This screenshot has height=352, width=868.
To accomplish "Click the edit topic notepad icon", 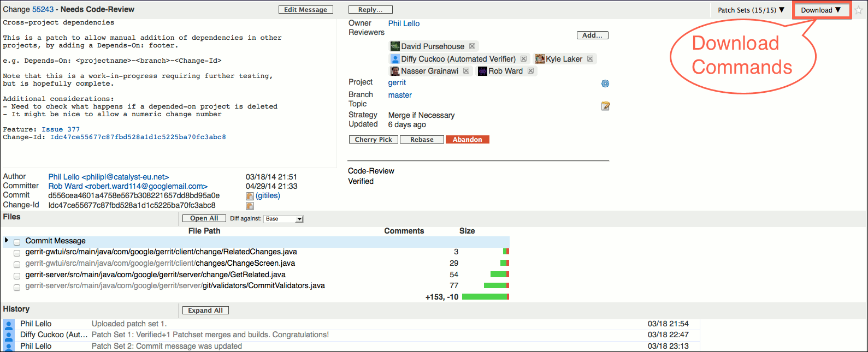I will click(x=605, y=106).
